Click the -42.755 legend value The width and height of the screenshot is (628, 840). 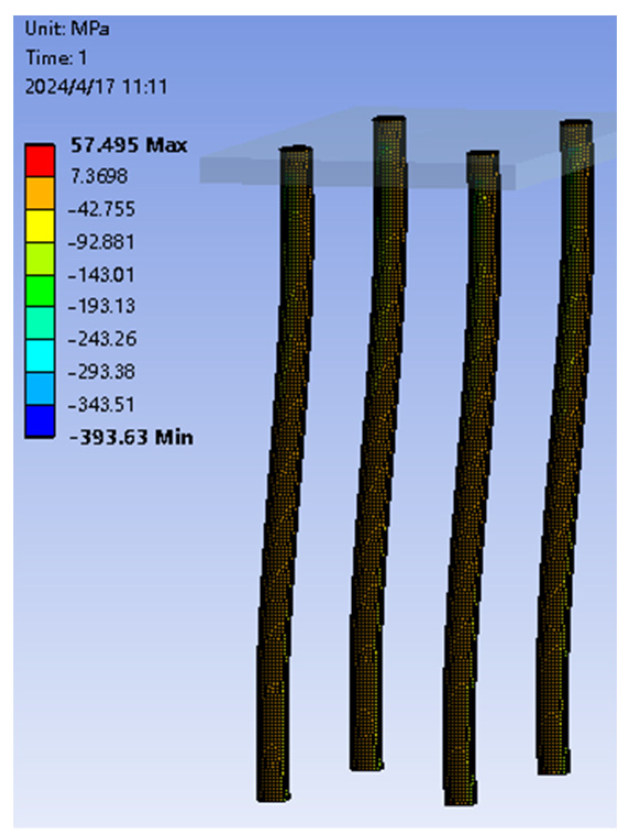(x=101, y=209)
